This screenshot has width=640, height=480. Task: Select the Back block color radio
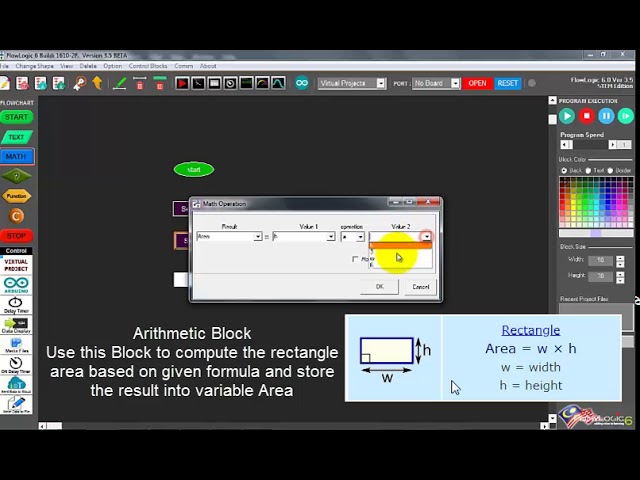pos(564,171)
